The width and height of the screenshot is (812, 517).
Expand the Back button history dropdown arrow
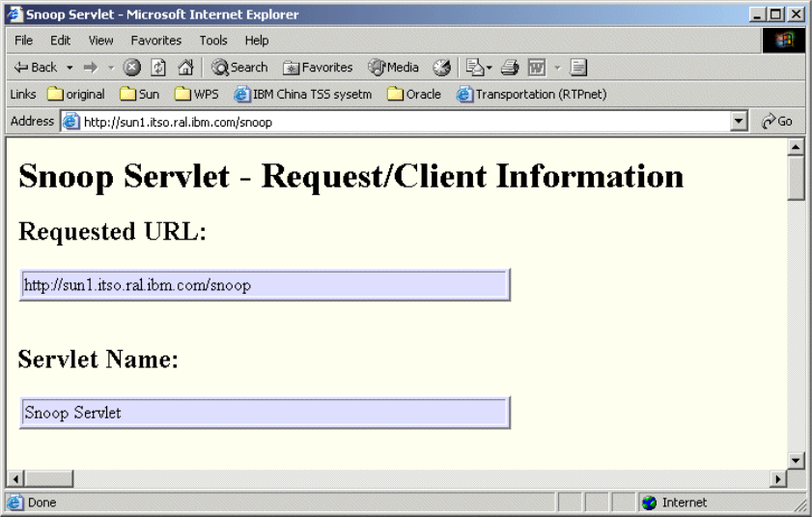70,68
